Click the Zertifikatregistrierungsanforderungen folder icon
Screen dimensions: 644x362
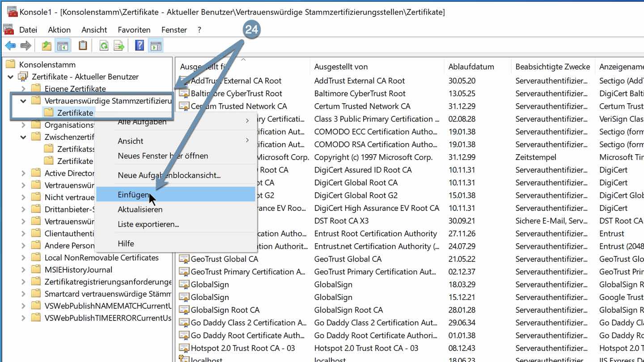click(x=36, y=282)
